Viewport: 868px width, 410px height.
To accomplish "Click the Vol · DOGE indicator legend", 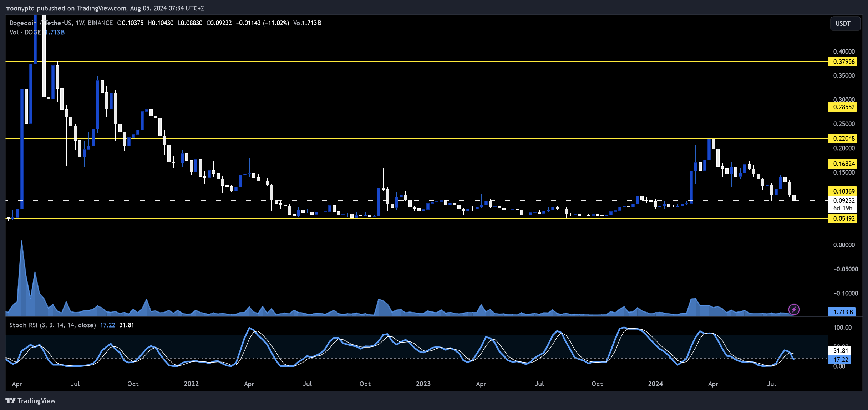I will pyautogui.click(x=25, y=32).
